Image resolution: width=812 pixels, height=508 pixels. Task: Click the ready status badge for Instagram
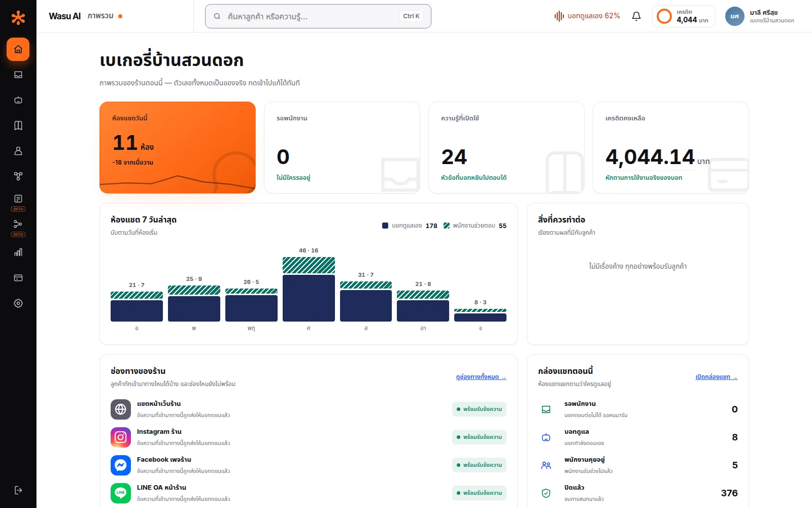click(479, 437)
